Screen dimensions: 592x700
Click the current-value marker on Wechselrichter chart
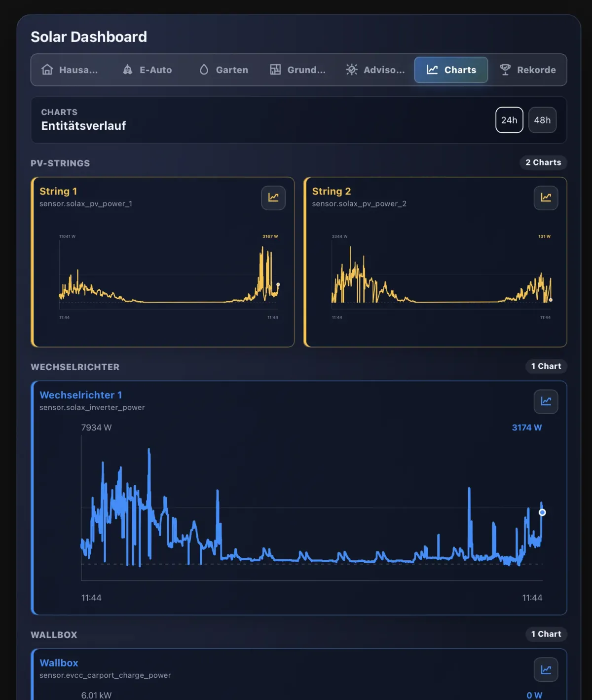point(542,512)
